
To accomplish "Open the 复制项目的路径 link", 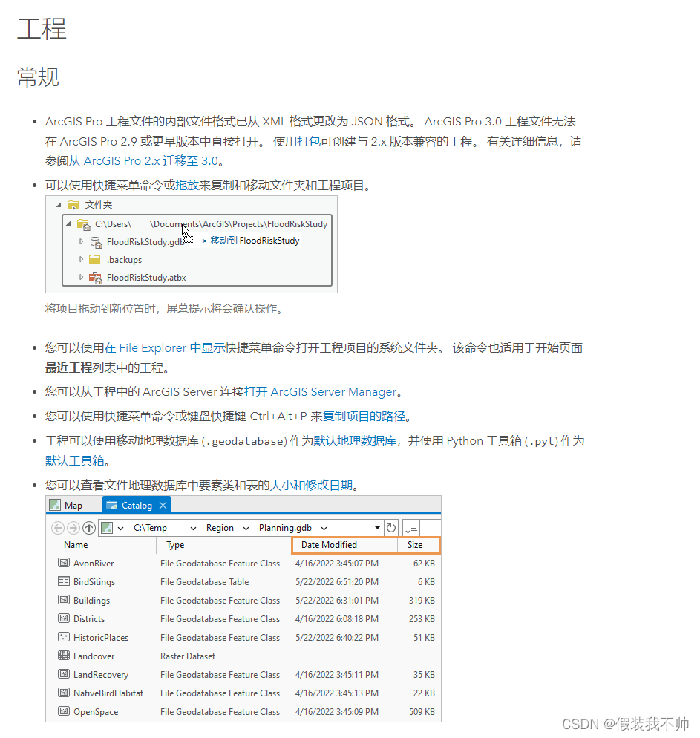I will click(x=364, y=416).
